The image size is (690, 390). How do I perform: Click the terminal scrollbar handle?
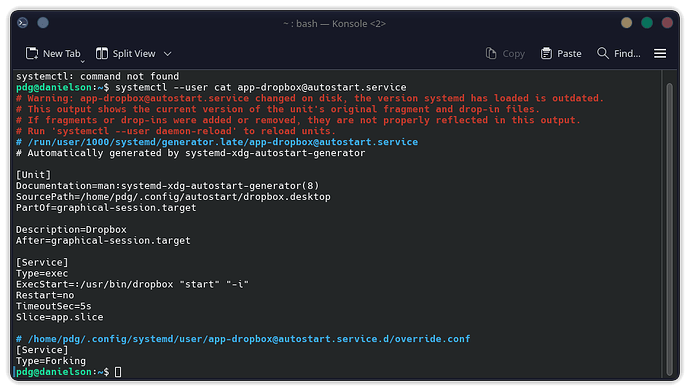pyautogui.click(x=669, y=229)
